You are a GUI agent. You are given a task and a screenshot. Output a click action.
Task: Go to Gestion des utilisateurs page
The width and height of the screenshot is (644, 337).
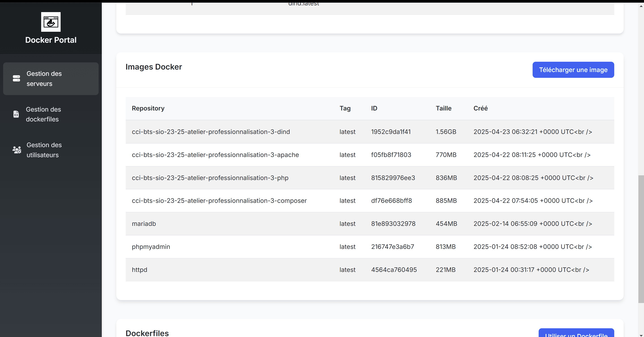pyautogui.click(x=44, y=150)
